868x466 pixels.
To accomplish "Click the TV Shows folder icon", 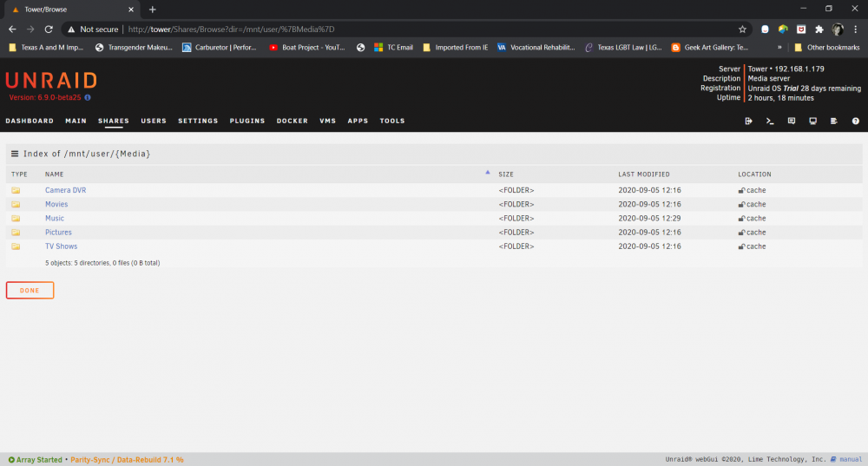I will click(x=16, y=246).
